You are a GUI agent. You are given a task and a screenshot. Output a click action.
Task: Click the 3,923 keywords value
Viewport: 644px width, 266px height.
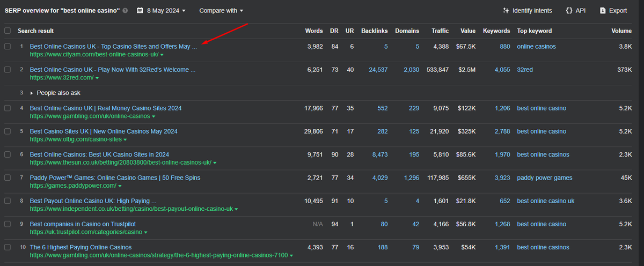coord(502,178)
